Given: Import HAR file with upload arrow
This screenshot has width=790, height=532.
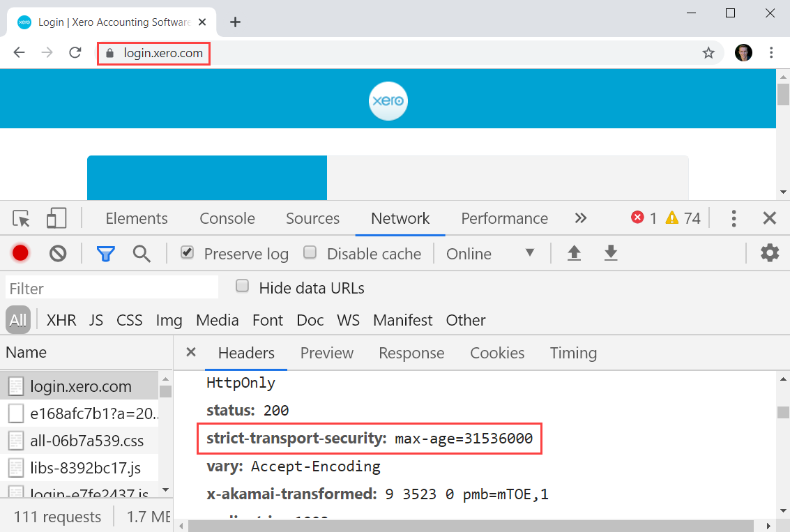Looking at the screenshot, I should (x=574, y=253).
